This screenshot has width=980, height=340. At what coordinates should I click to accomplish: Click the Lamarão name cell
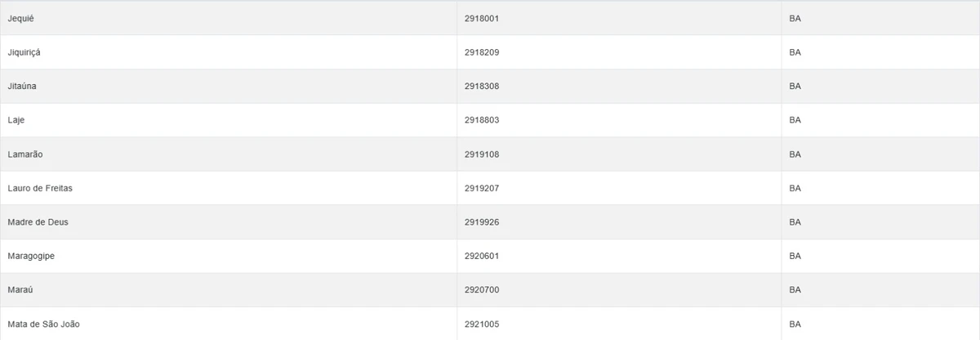24,154
